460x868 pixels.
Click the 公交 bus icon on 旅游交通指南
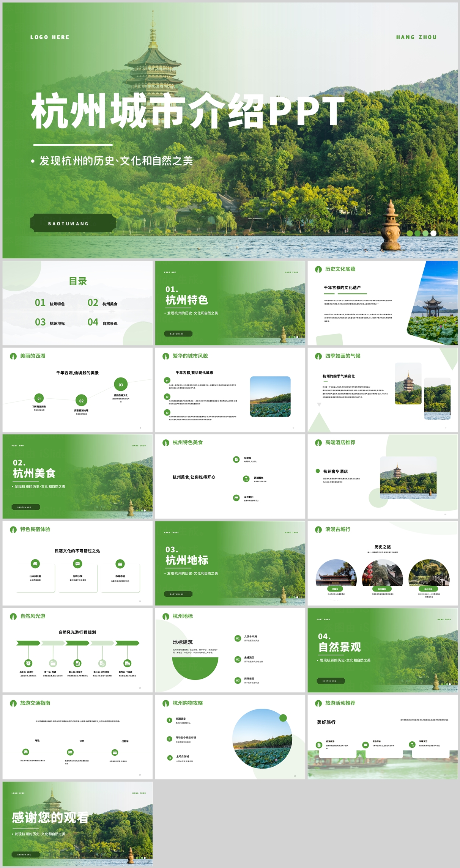coord(70,752)
